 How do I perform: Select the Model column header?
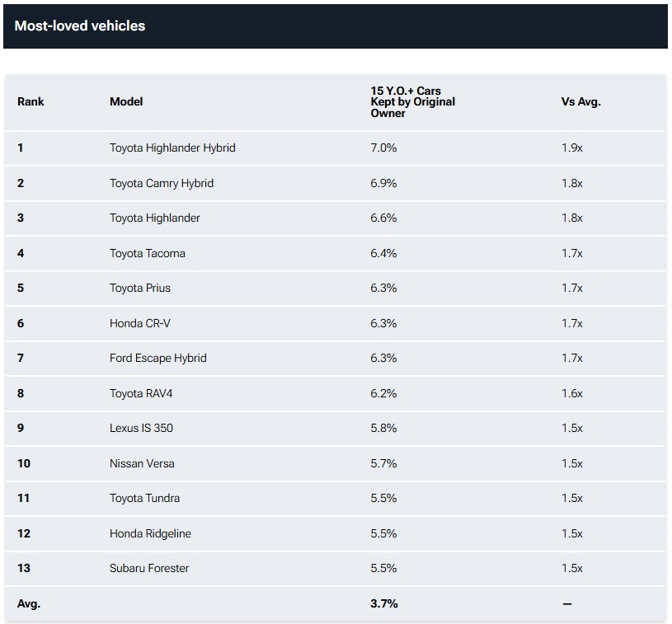(126, 101)
